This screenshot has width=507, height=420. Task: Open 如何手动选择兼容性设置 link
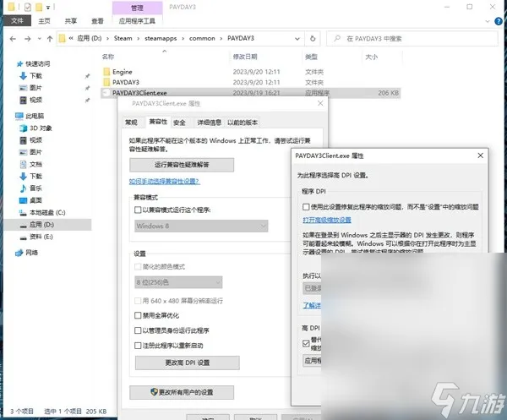tap(164, 182)
